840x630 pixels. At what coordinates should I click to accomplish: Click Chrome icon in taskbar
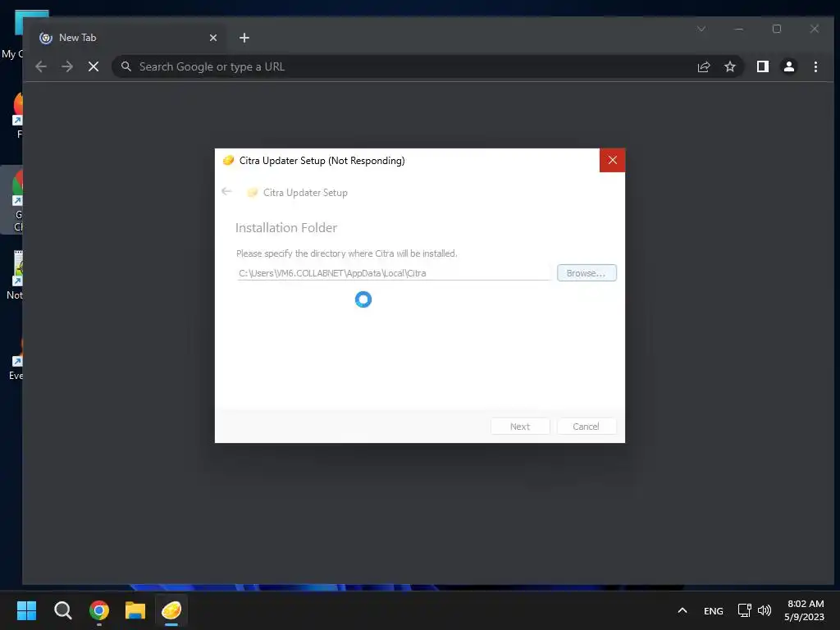click(x=99, y=610)
